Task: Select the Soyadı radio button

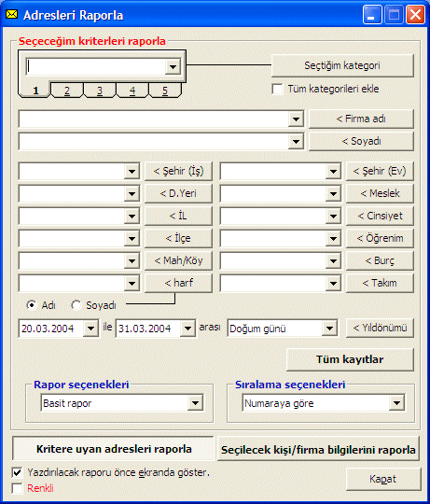Action: pos(76,305)
